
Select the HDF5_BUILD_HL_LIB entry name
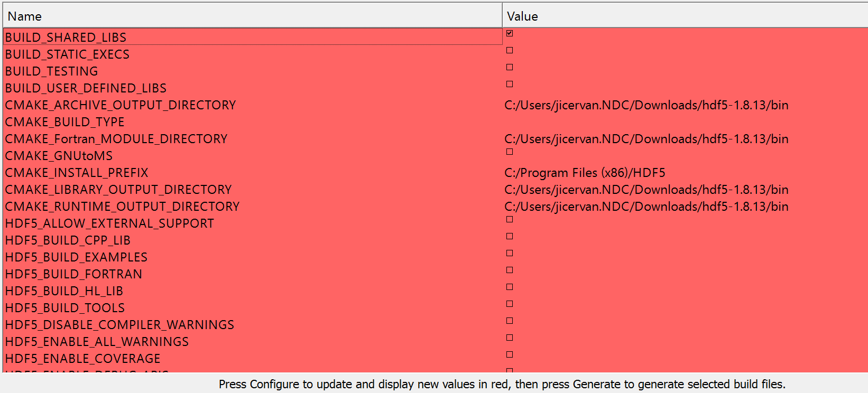(x=64, y=291)
